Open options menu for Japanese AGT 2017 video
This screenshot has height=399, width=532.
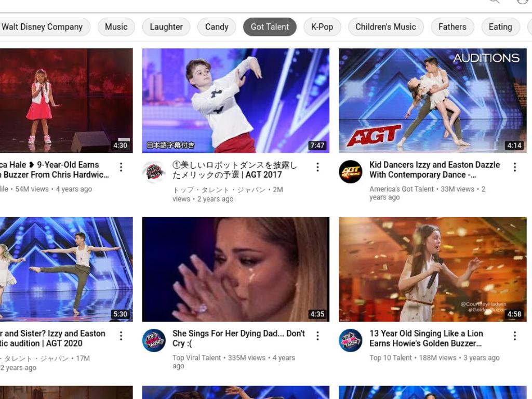tap(317, 167)
